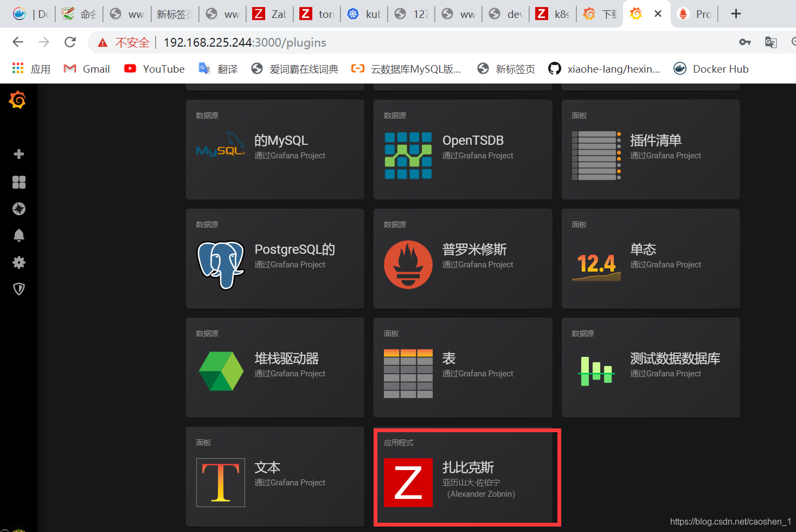Open the 单态 plugin title
Screen dimensions: 796x532
[643, 249]
